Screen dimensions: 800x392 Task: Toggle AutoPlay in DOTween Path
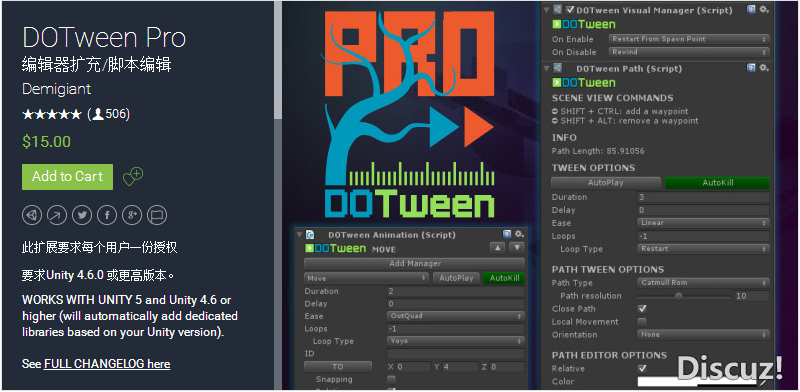(606, 183)
